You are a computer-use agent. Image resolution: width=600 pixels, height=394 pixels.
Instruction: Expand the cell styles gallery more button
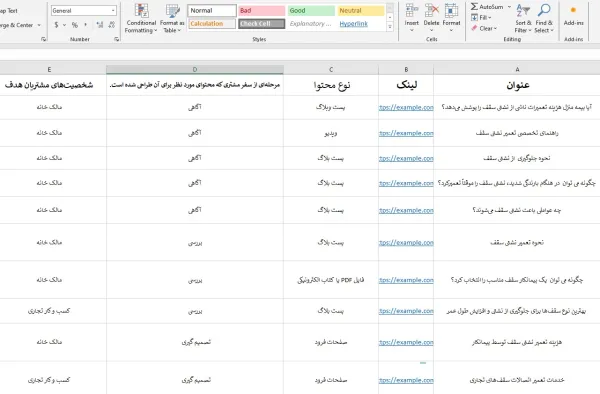pyautogui.click(x=390, y=27)
